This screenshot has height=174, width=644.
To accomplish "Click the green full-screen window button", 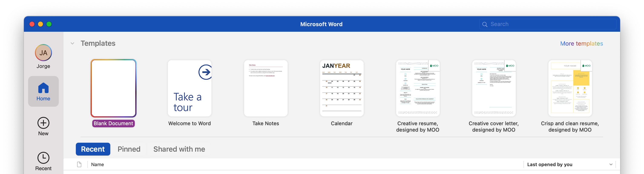I will click(49, 24).
